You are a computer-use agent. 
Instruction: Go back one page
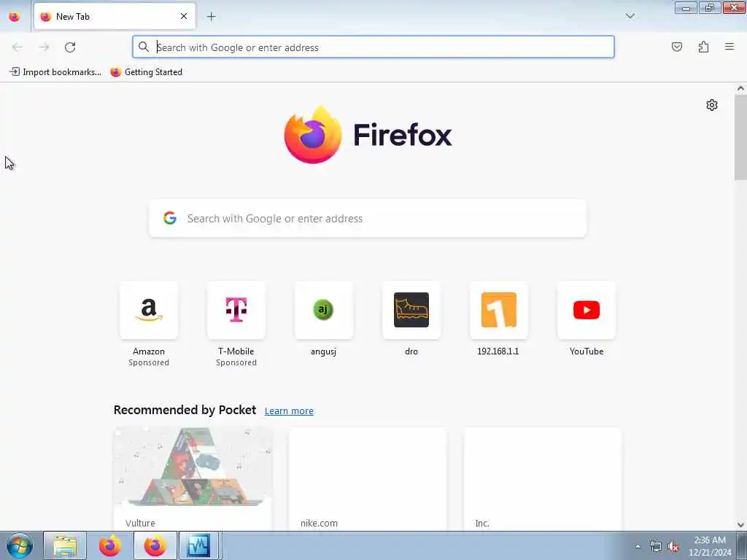coord(18,47)
